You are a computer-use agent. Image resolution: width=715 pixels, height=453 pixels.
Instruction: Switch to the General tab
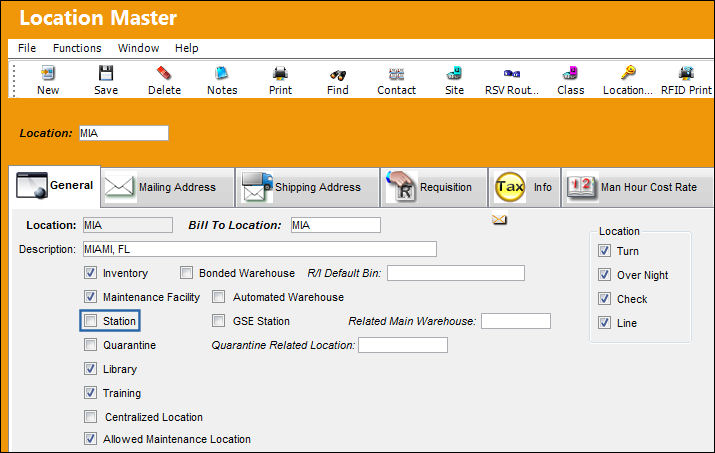tap(55, 186)
